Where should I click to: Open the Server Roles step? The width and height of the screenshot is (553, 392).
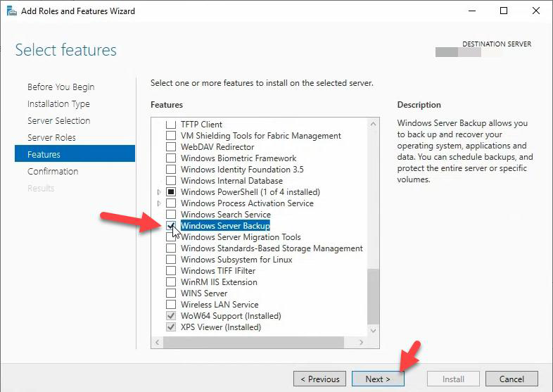click(x=51, y=138)
